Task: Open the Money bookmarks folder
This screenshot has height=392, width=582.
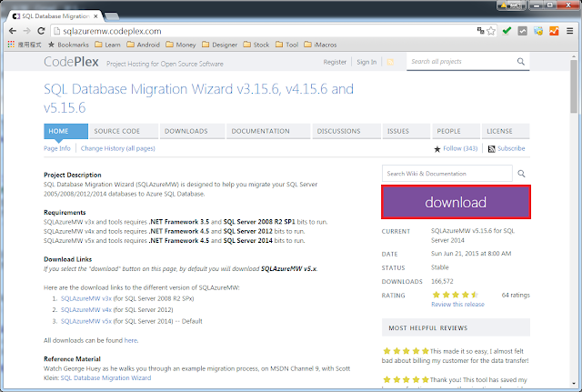Action: (x=181, y=45)
